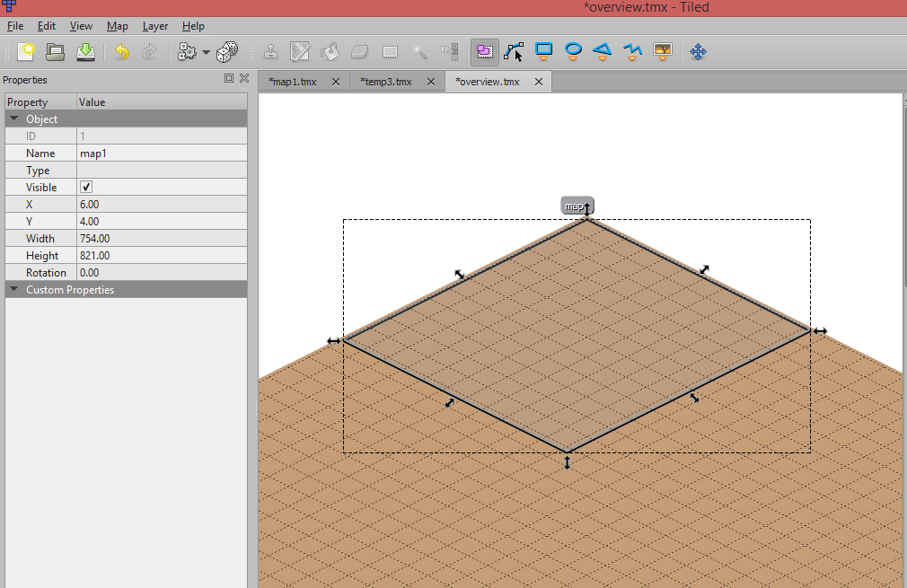Open the File menu
The height and width of the screenshot is (588, 907).
[15, 26]
